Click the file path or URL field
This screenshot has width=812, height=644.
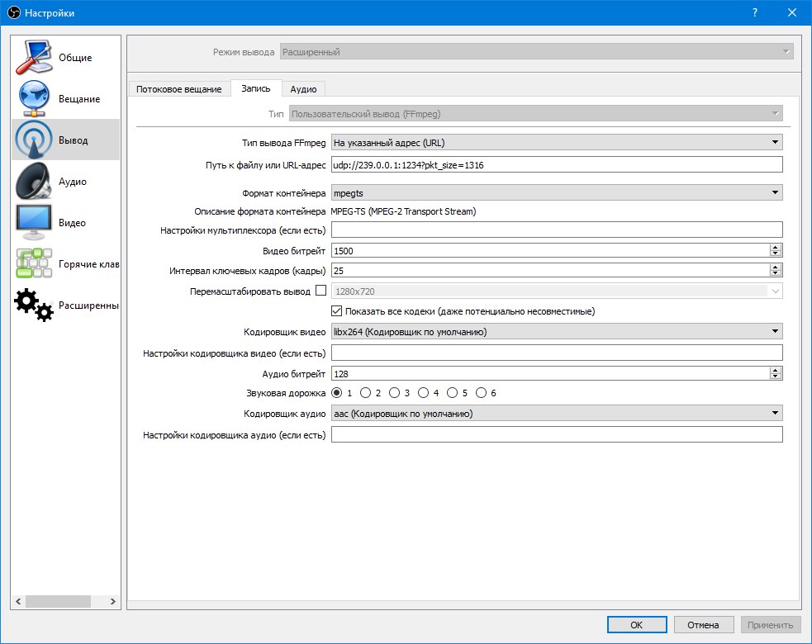tap(556, 164)
